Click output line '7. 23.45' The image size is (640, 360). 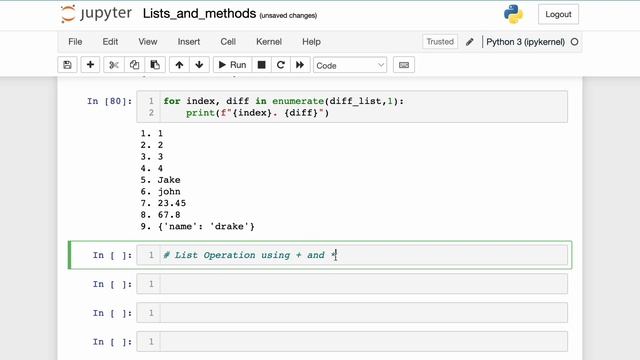[x=163, y=203]
